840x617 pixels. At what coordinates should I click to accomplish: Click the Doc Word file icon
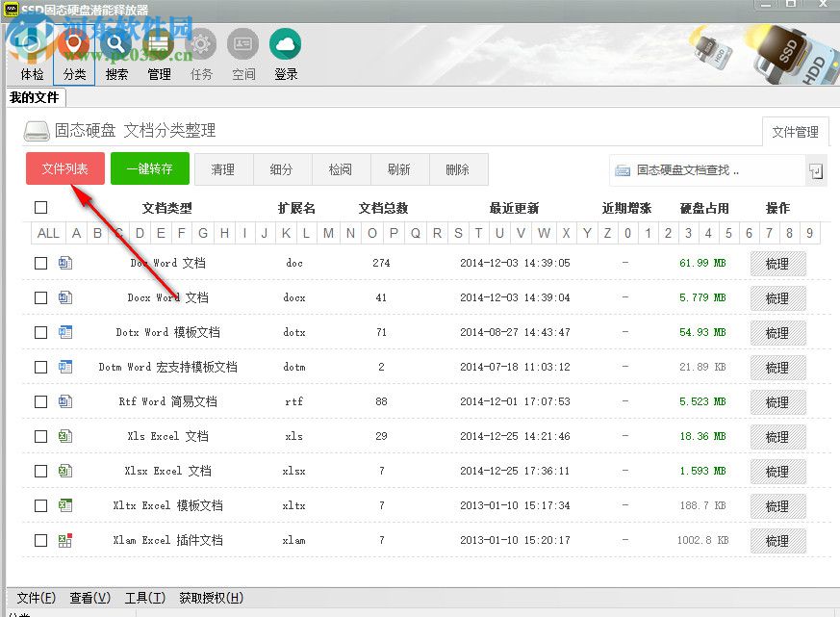[65, 263]
